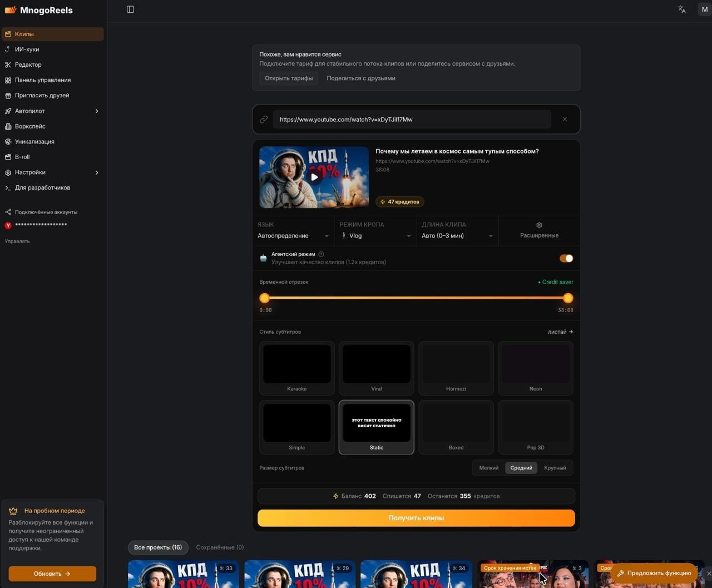Toggle the sidebar collapse icon
The image size is (712, 588).
130,9
